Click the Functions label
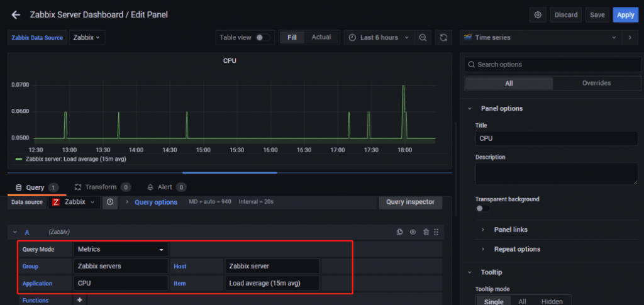This screenshot has width=644, height=305. 35,301
